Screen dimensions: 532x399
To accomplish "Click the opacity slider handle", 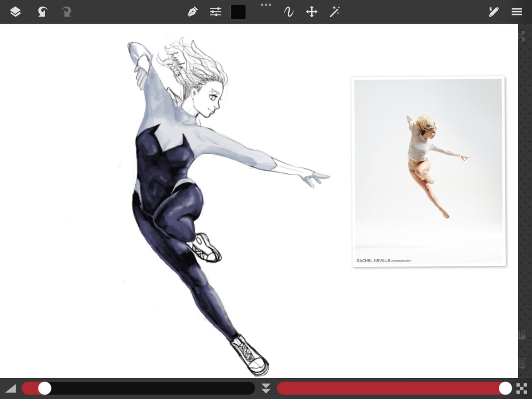I will (x=505, y=388).
